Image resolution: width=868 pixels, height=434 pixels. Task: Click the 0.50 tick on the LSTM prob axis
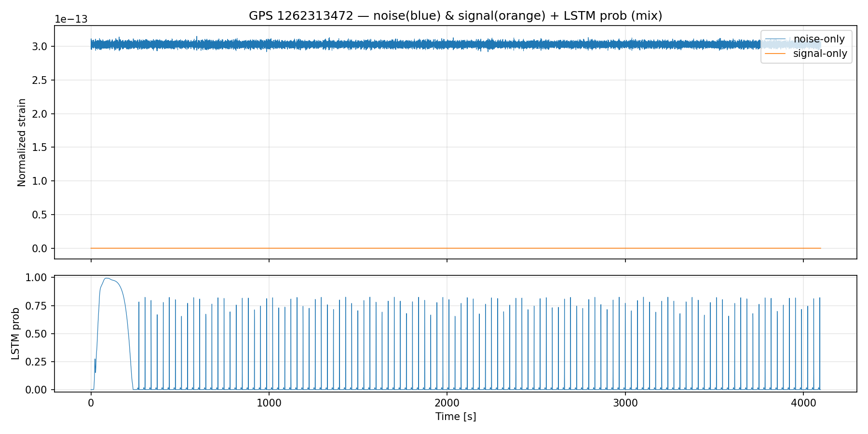tap(37, 334)
